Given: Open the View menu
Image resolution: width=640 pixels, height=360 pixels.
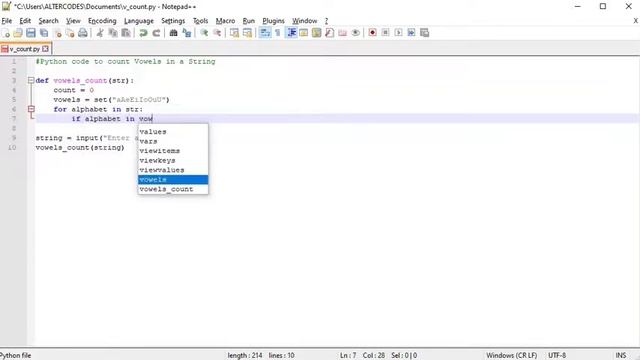Looking at the screenshot, I should 73,21.
